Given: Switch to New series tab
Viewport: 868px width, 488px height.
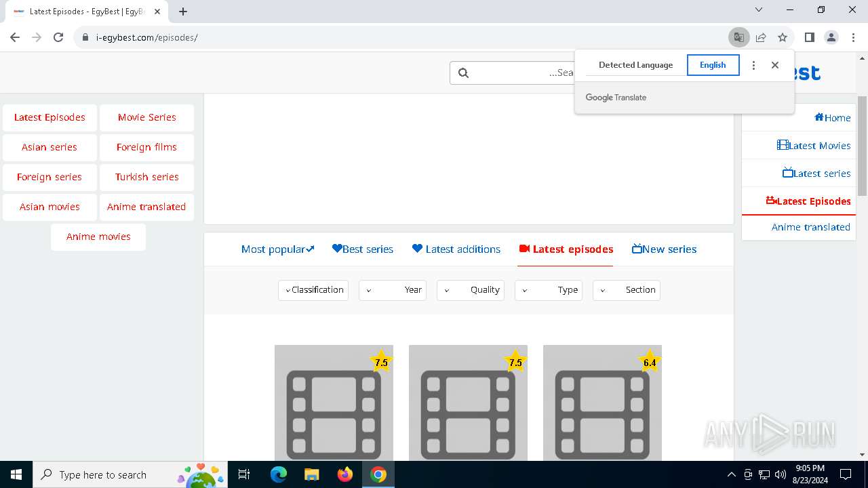Looking at the screenshot, I should [x=665, y=249].
